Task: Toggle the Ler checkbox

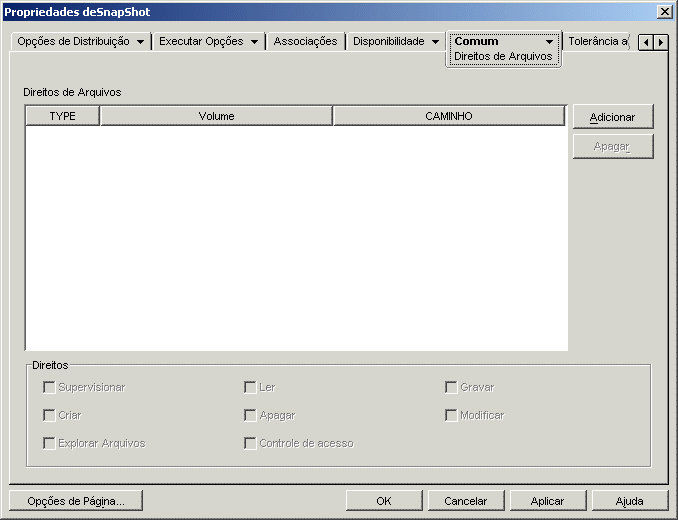Action: coord(250,387)
